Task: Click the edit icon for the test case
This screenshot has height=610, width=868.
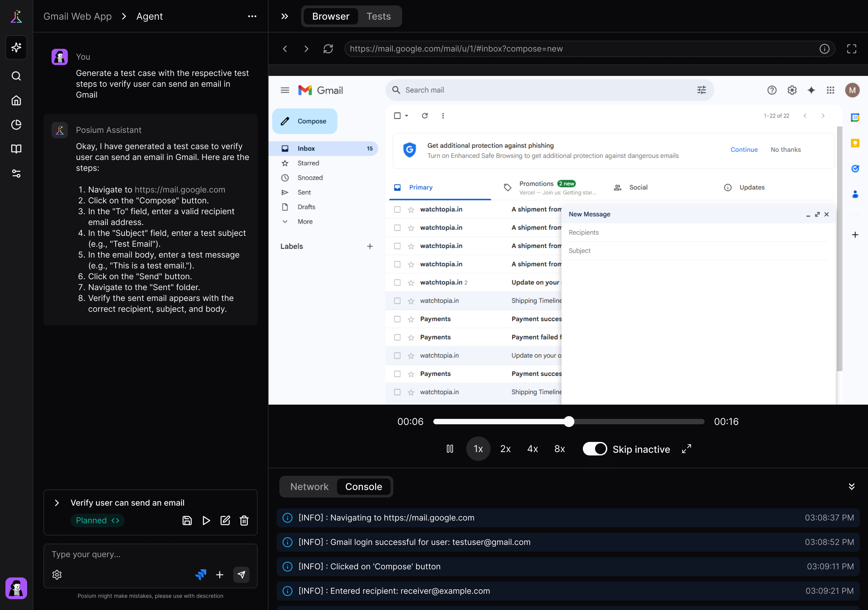Action: coord(225,521)
